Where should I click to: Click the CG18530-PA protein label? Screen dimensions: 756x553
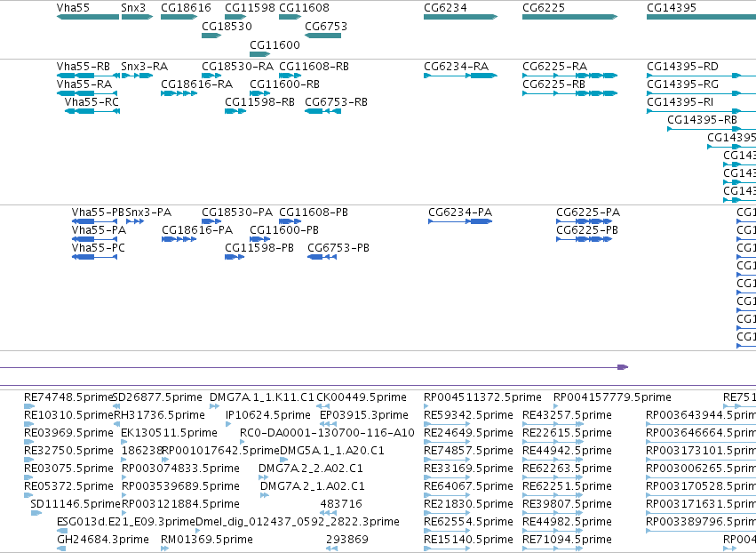coord(236,212)
